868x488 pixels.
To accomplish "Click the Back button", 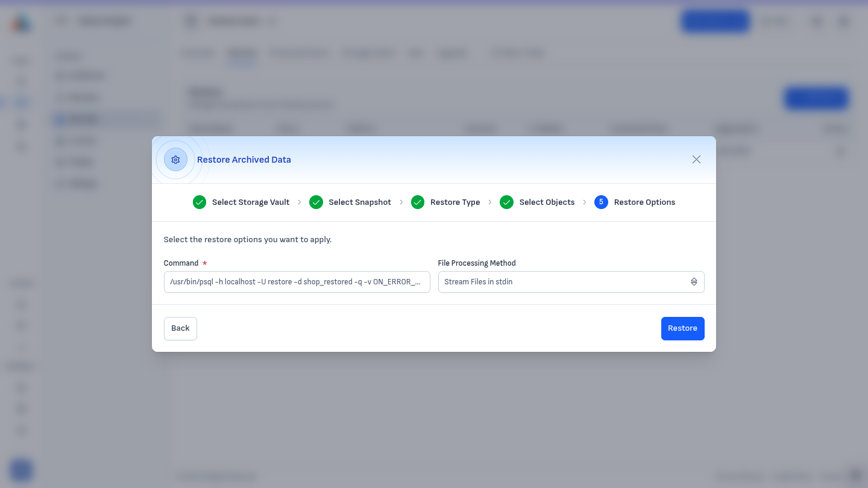I will pos(180,328).
